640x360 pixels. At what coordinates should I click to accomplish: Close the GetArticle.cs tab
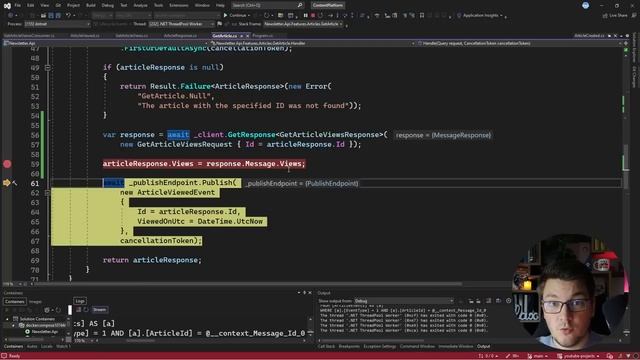(247, 36)
